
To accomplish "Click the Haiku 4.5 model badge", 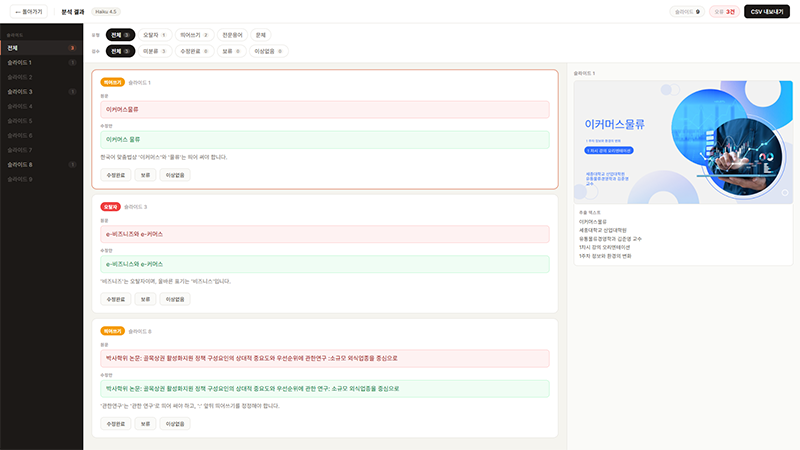I will pyautogui.click(x=106, y=12).
